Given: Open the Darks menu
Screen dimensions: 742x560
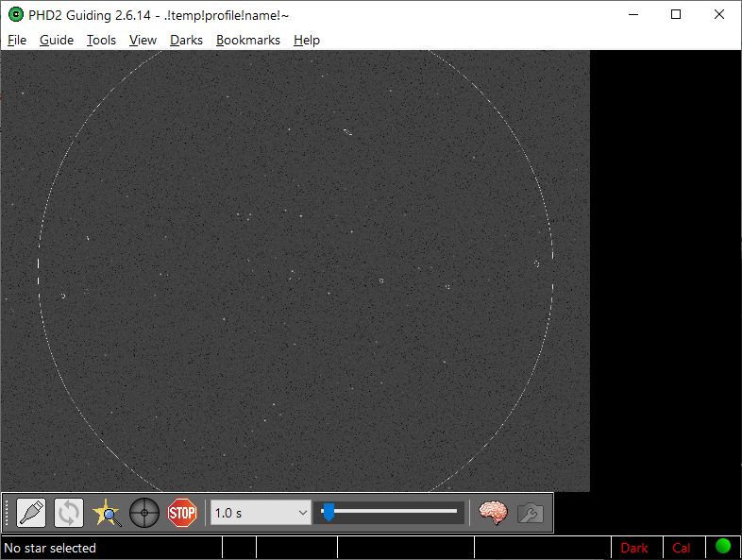Looking at the screenshot, I should click(x=186, y=40).
